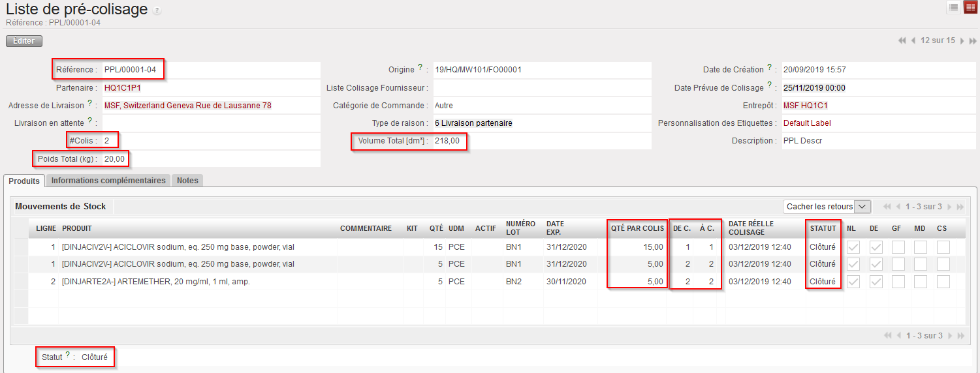Go to next record after 12 sur 15

coord(962,40)
